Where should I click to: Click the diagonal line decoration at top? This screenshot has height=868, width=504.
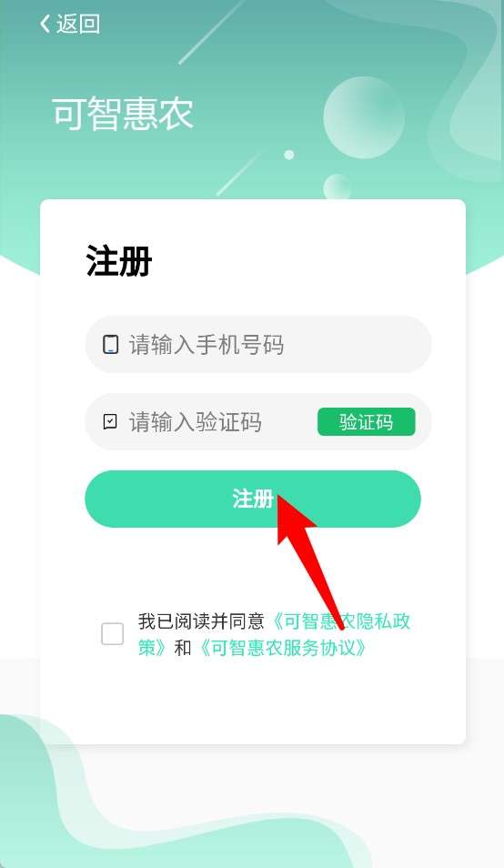[x=212, y=32]
